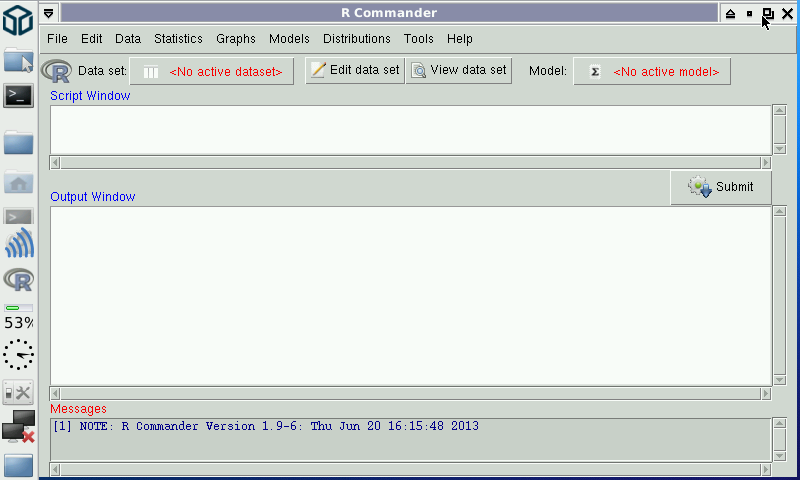800x480 pixels.
Task: Open the Tools menu
Action: click(418, 39)
